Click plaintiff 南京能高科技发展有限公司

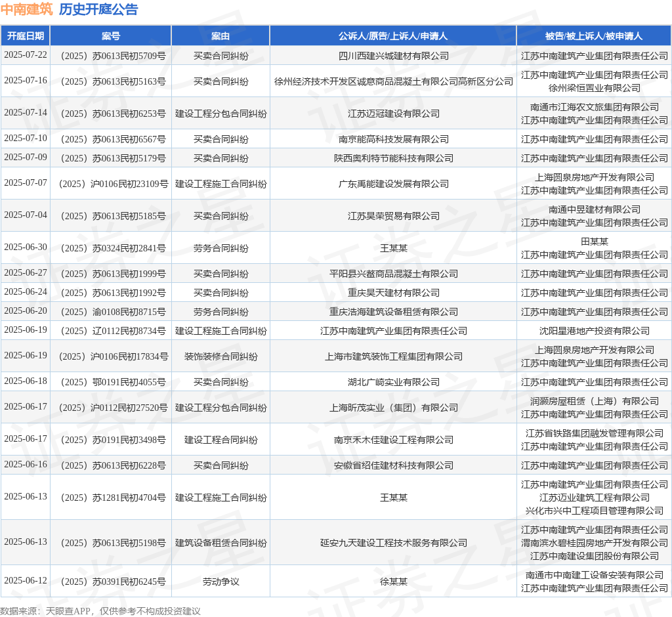click(394, 139)
